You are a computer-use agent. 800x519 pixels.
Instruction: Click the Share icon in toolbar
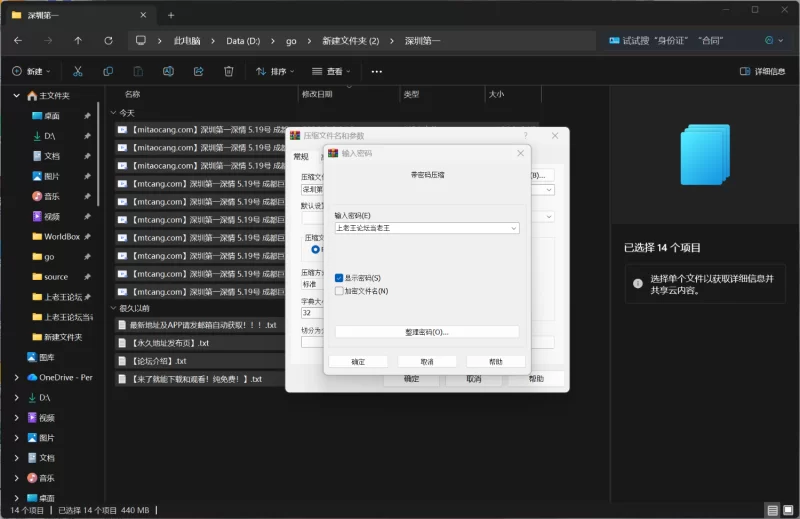click(198, 71)
